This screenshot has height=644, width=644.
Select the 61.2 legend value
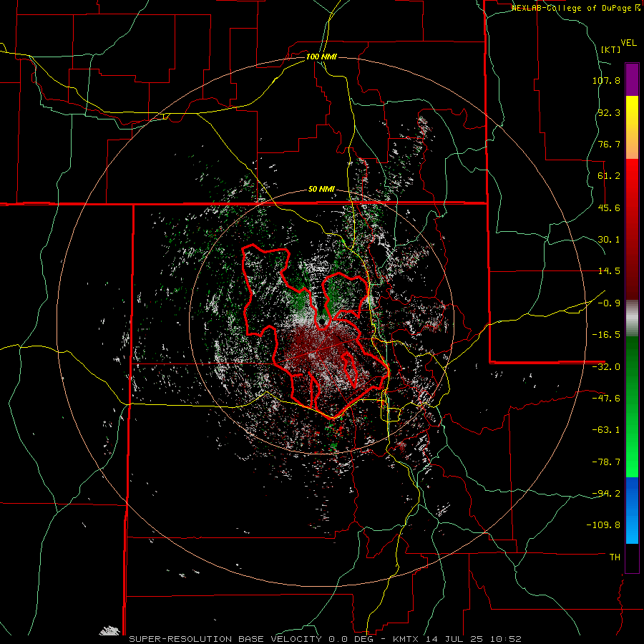(609, 176)
